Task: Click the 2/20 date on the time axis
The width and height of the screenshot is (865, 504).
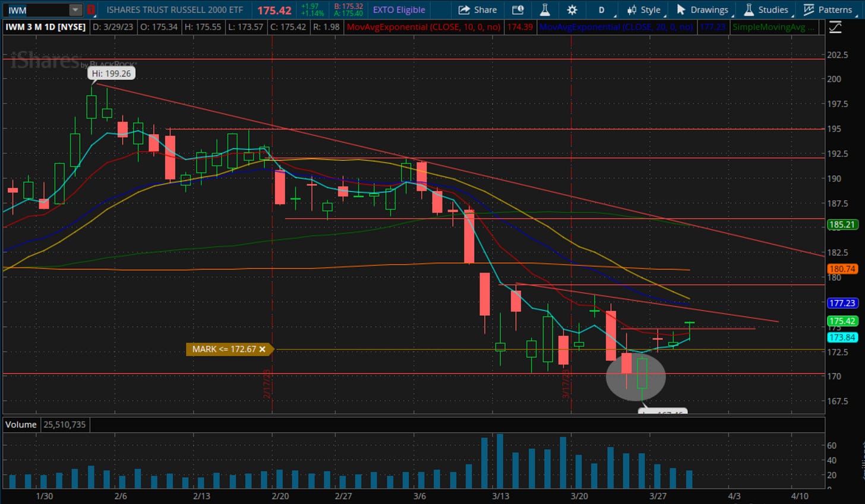Action: tap(280, 496)
